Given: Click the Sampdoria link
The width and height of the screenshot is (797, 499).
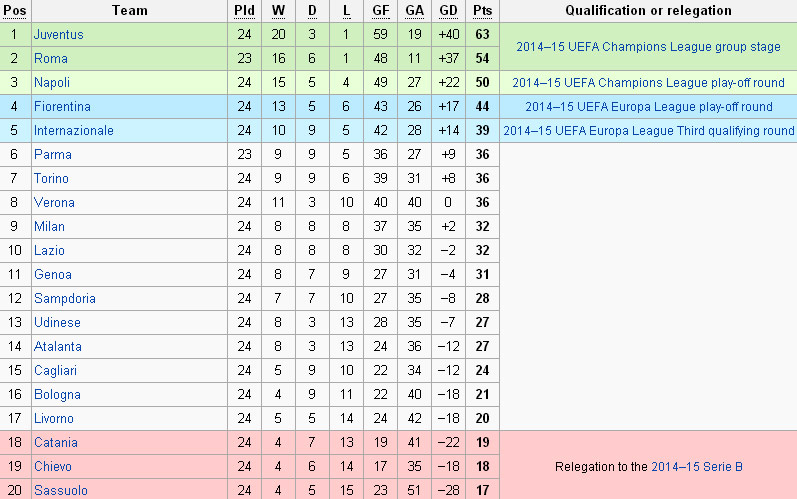Looking at the screenshot, I should (65, 298).
